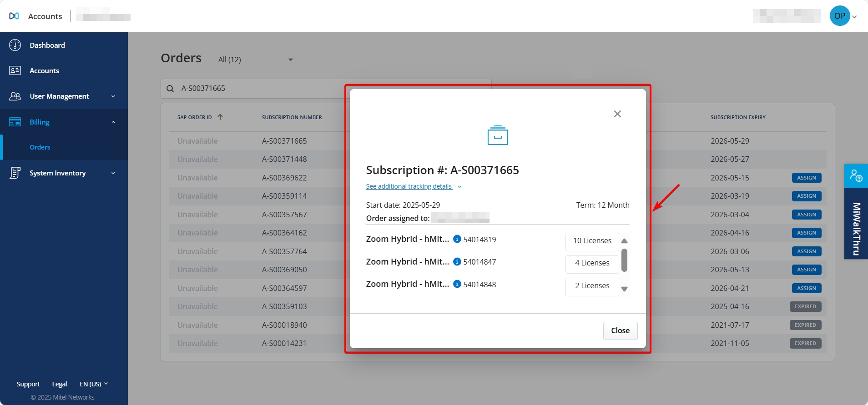Click the Expired badge for 2025-04-16
The height and width of the screenshot is (405, 868).
(805, 306)
